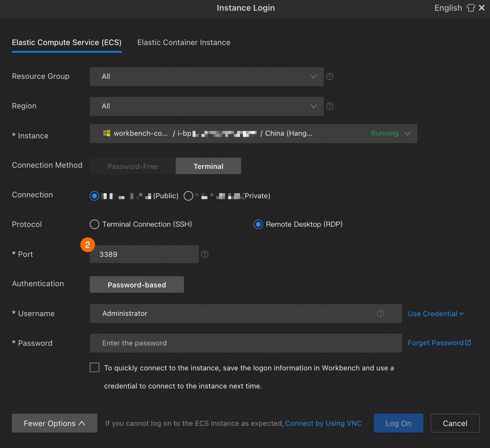This screenshot has height=448, width=490.
Task: Select the Private connection radio button
Action: coord(188,196)
